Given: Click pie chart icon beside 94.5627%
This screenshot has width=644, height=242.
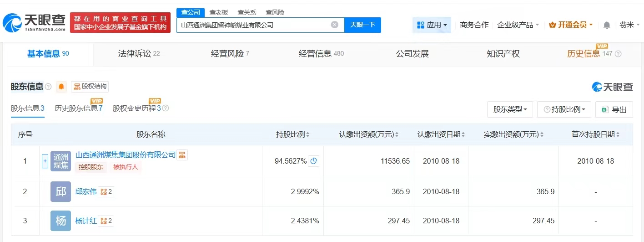Looking at the screenshot, I should (313, 161).
